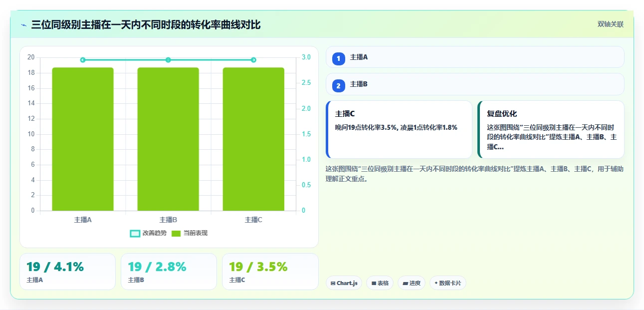Click the trend line point above 主播C
The height and width of the screenshot is (310, 644).
[253, 60]
